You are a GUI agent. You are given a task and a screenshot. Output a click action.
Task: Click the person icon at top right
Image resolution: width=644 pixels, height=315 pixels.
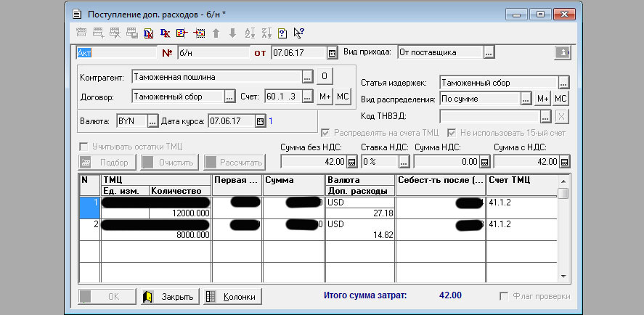[561, 52]
